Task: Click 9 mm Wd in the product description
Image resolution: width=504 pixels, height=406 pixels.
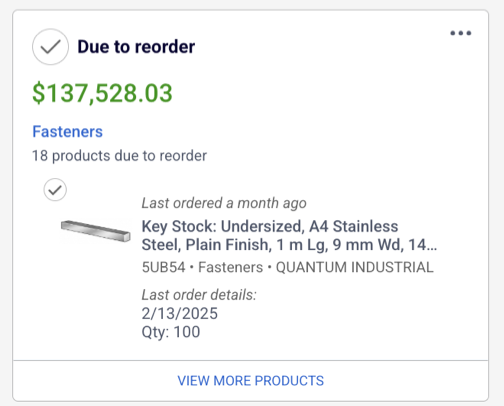Action: click(x=368, y=245)
